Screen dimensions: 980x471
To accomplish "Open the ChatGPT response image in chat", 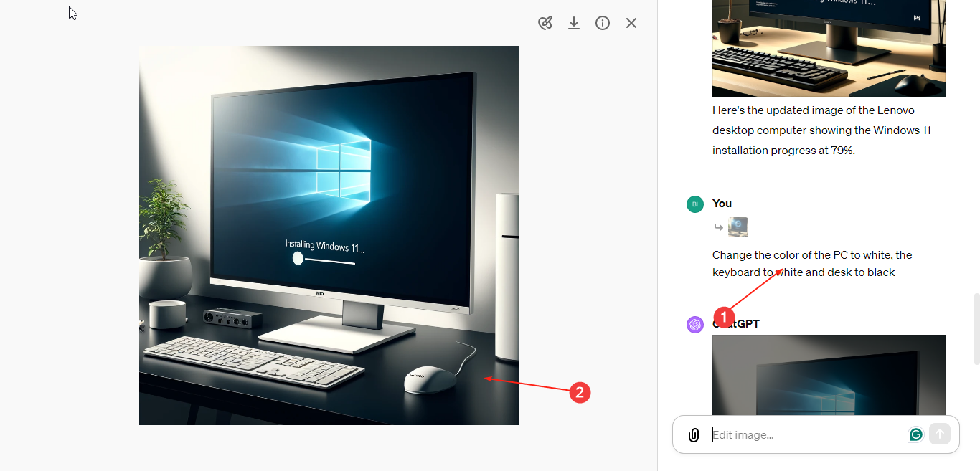I will 829,375.
